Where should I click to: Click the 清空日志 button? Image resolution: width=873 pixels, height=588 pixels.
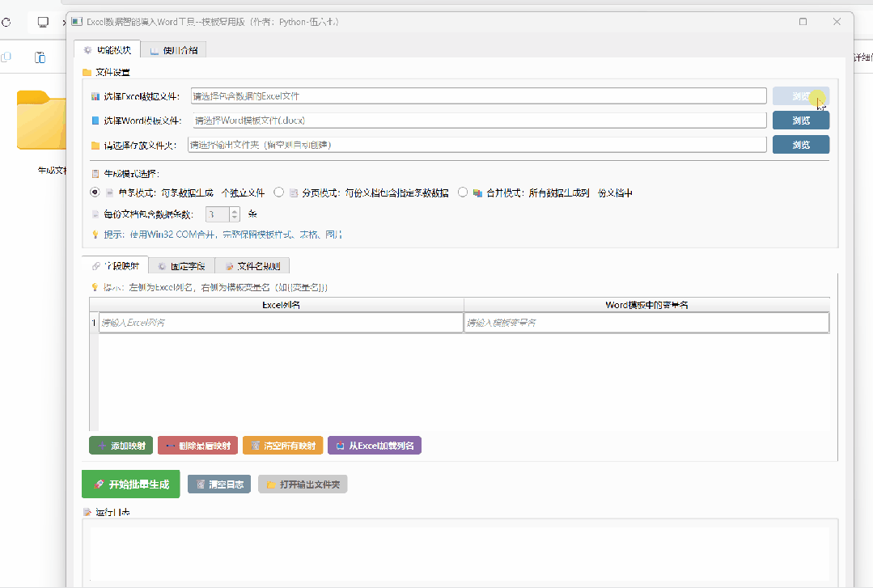click(x=219, y=484)
